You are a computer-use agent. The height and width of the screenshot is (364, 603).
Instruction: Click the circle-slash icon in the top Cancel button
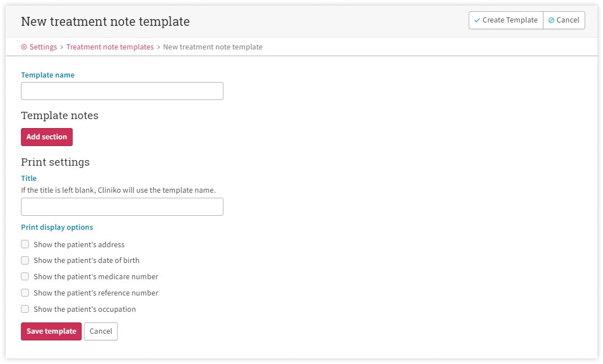click(x=551, y=20)
